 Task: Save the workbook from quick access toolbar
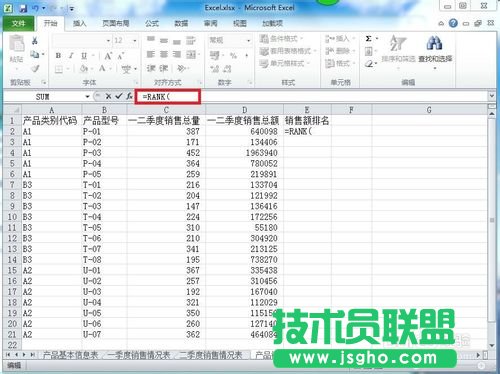coord(23,8)
